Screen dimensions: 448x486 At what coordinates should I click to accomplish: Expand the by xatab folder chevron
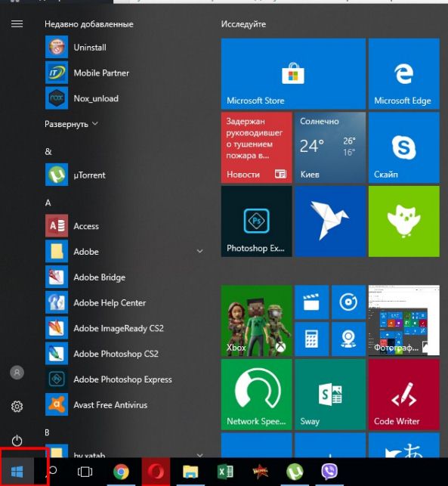coord(200,455)
